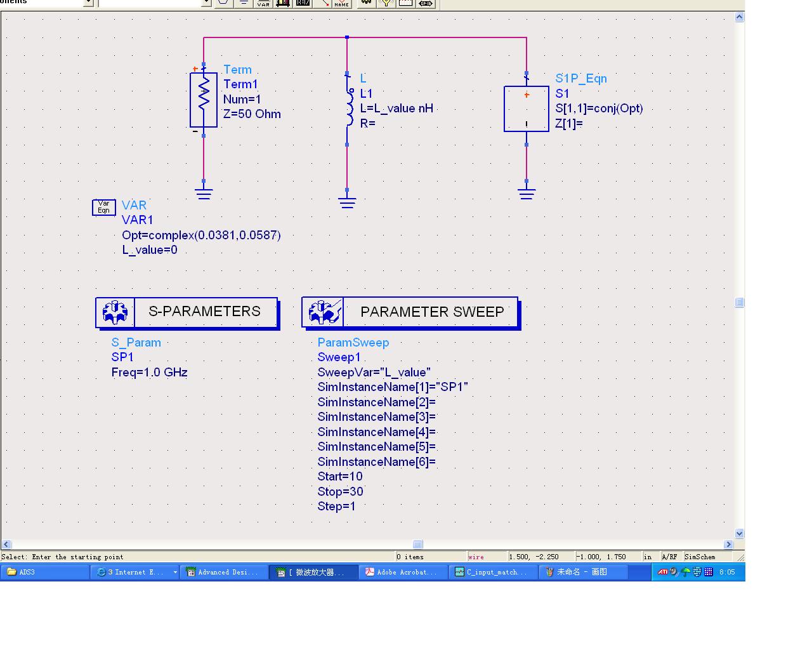Click the 'R=' inductor parameter text
Image resolution: width=812 pixels, height=650 pixels.
pos(368,124)
